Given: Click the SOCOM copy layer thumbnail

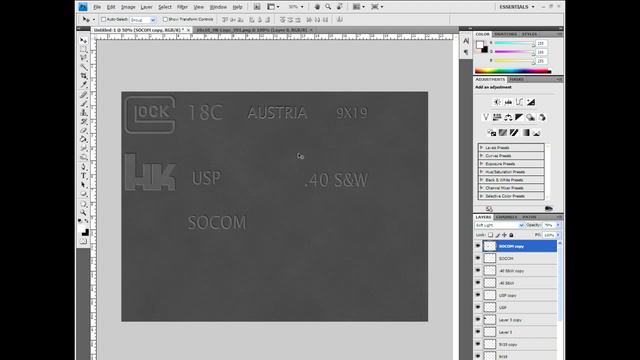Looking at the screenshot, I should tap(489, 246).
